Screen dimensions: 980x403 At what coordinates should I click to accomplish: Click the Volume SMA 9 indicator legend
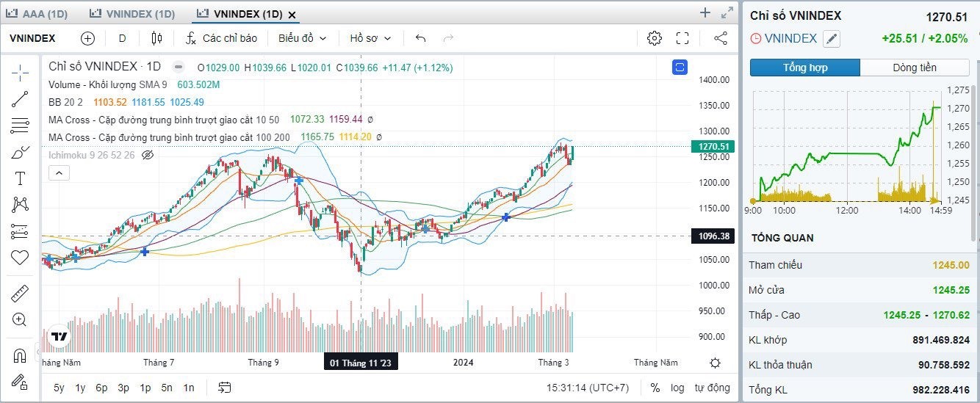point(107,84)
